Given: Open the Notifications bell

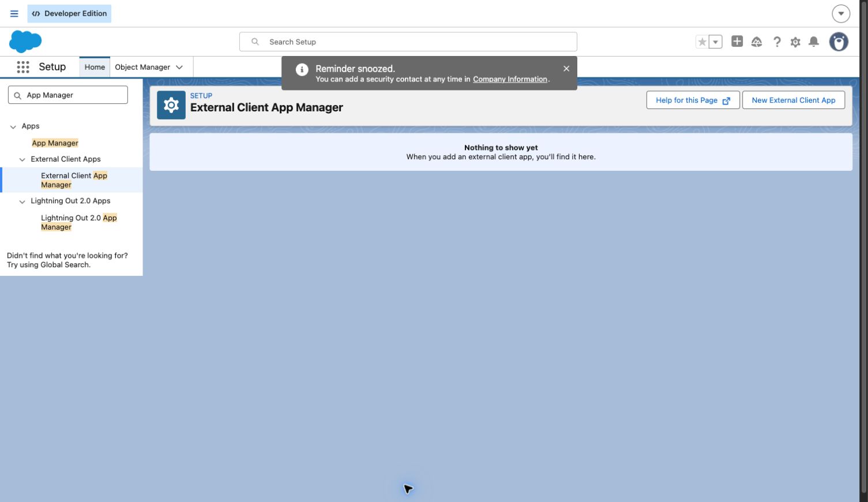Looking at the screenshot, I should click(x=814, y=42).
